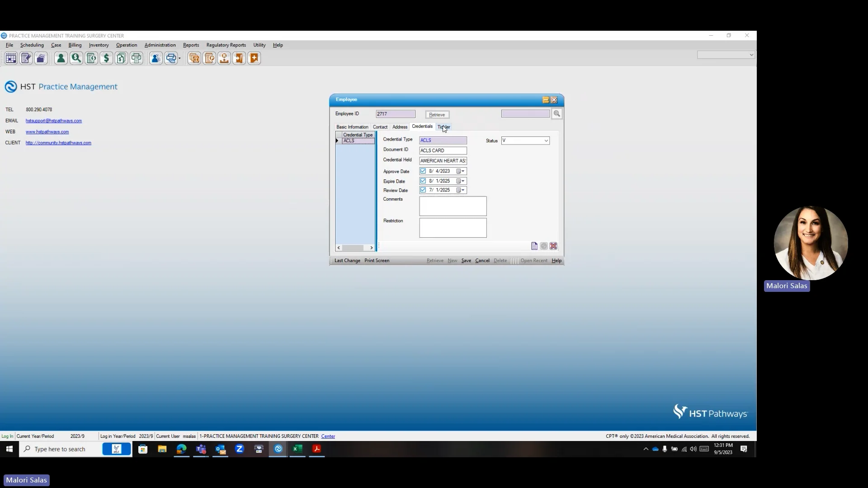Viewport: 868px width, 488px height.
Task: Click Save in the Employee window
Action: click(466, 261)
